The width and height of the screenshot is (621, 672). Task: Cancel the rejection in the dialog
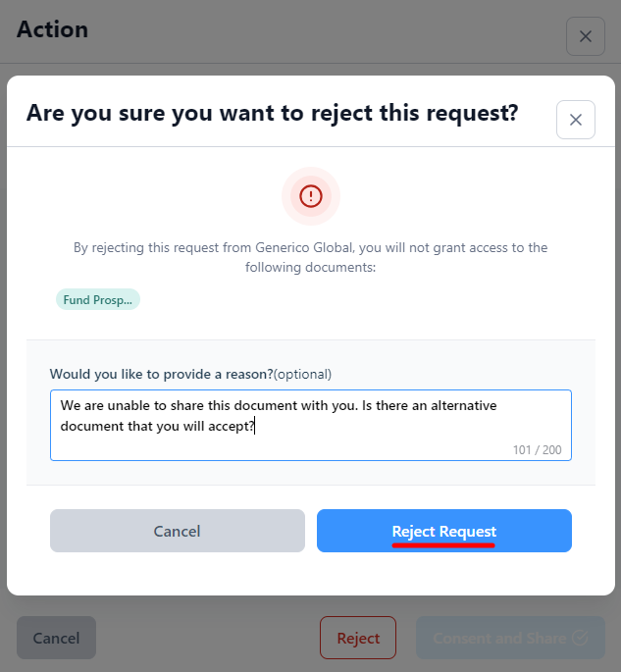(178, 531)
